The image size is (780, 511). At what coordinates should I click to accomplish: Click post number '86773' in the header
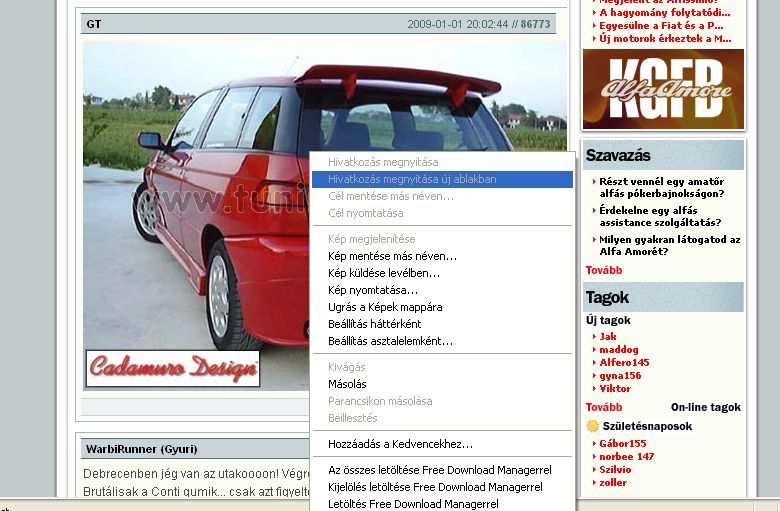535,24
